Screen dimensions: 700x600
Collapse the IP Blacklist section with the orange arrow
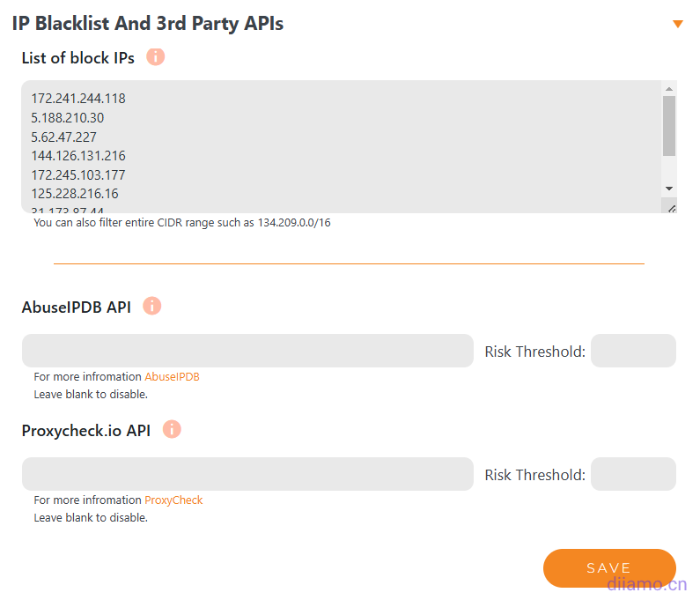[x=677, y=24]
